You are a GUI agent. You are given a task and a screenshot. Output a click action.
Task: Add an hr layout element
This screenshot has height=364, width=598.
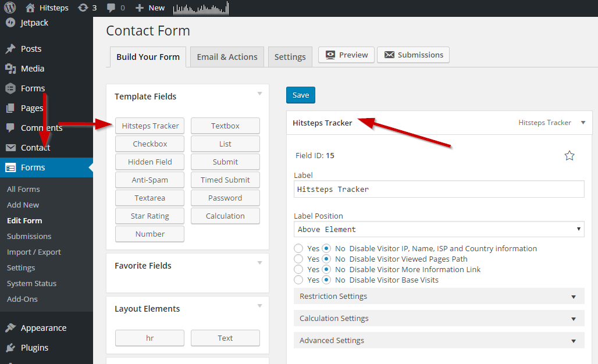[x=150, y=338]
